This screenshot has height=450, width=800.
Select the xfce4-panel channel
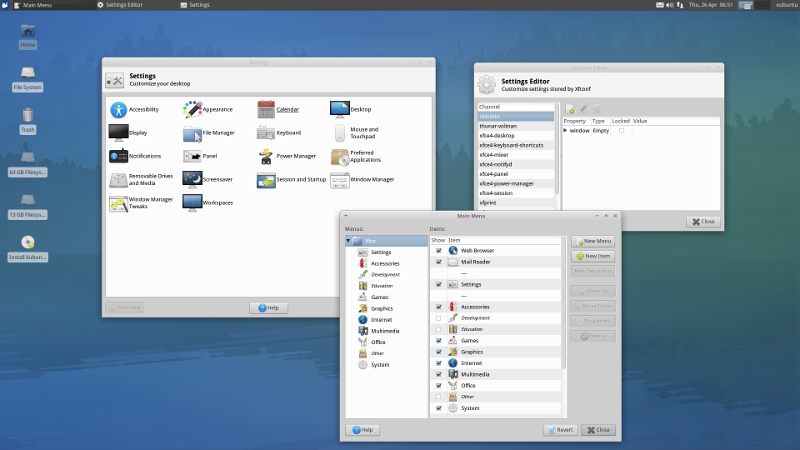[516, 174]
